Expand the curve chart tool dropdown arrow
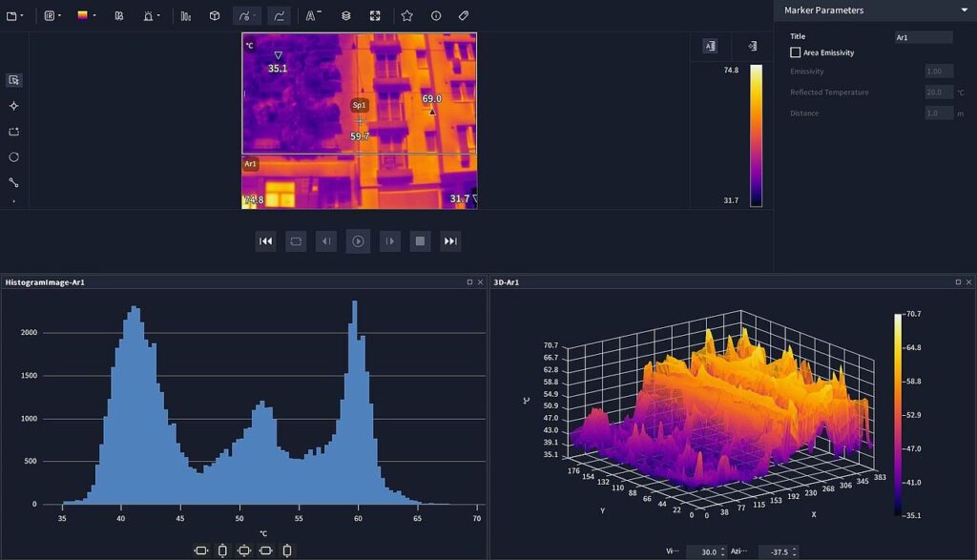The height and width of the screenshot is (560, 977). click(254, 16)
